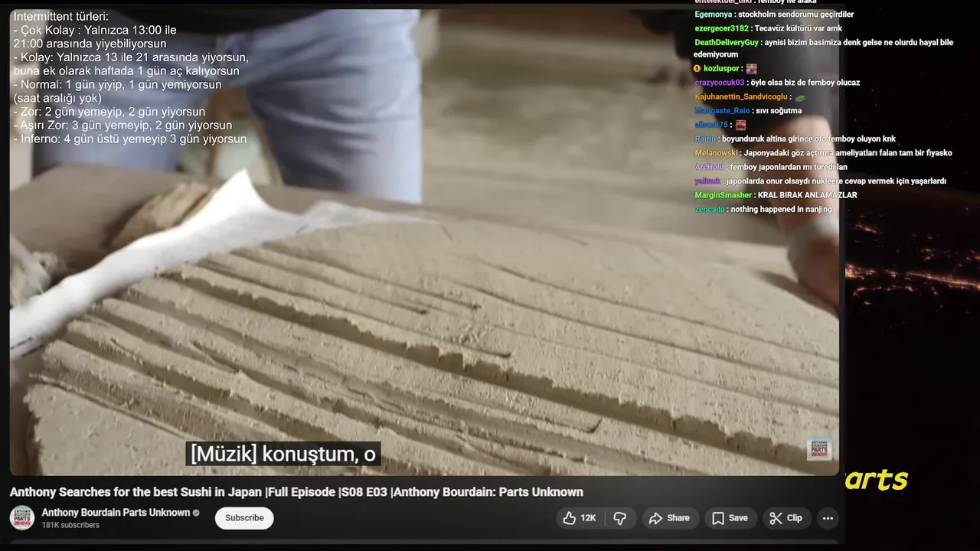Click the '181K subscribers' text
The width and height of the screenshot is (980, 551).
[70, 526]
